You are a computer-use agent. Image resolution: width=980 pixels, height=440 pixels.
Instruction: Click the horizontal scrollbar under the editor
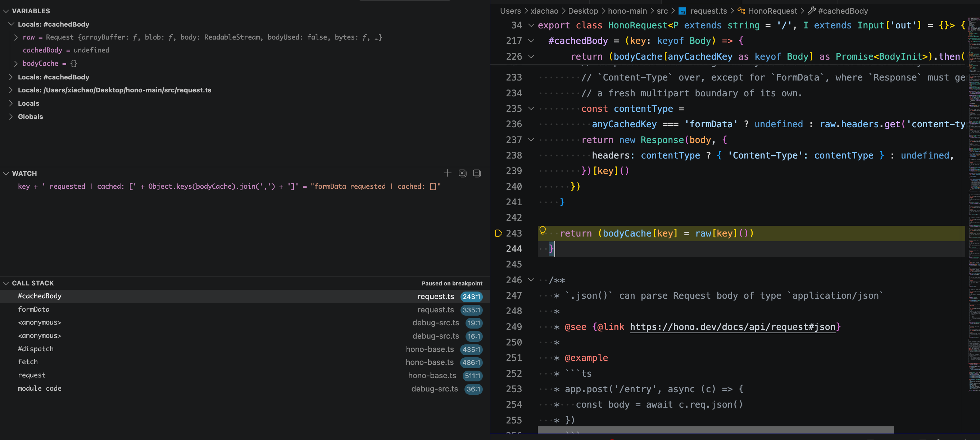715,430
